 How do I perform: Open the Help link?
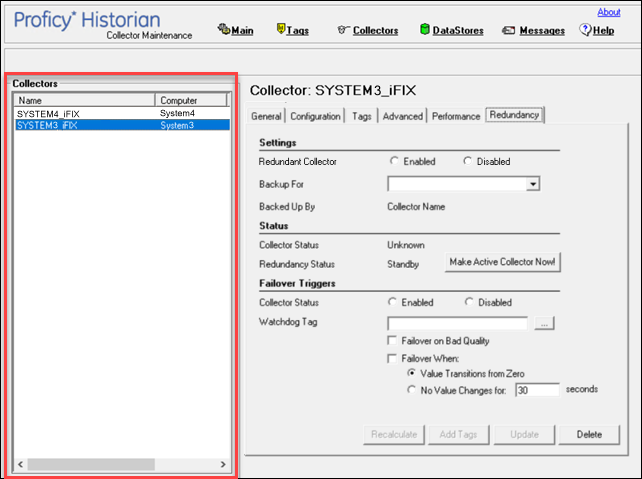coord(603,31)
